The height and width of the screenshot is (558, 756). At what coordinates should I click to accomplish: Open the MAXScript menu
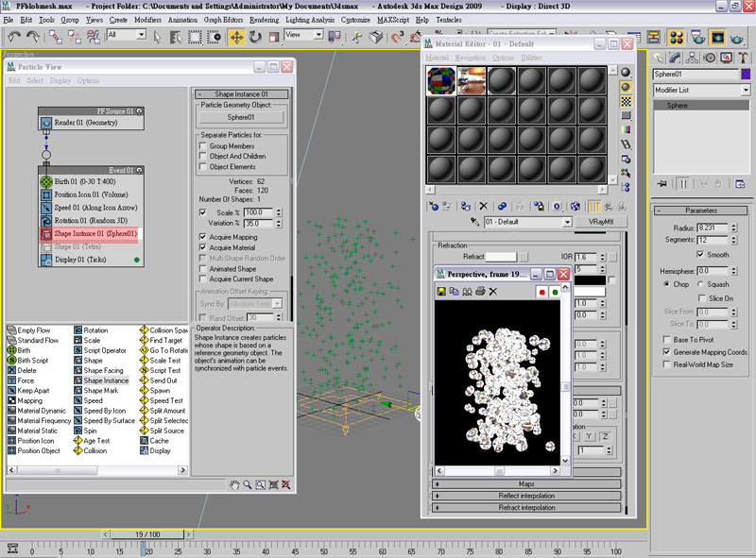(x=393, y=20)
